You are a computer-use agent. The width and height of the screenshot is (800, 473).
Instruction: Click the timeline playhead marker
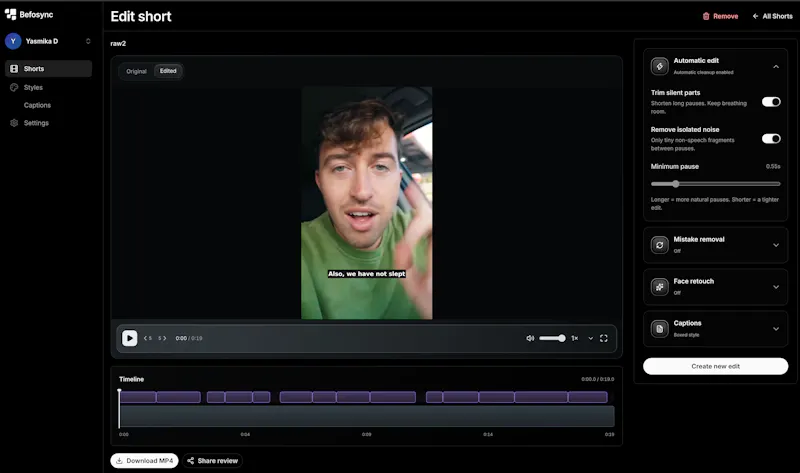[119, 408]
